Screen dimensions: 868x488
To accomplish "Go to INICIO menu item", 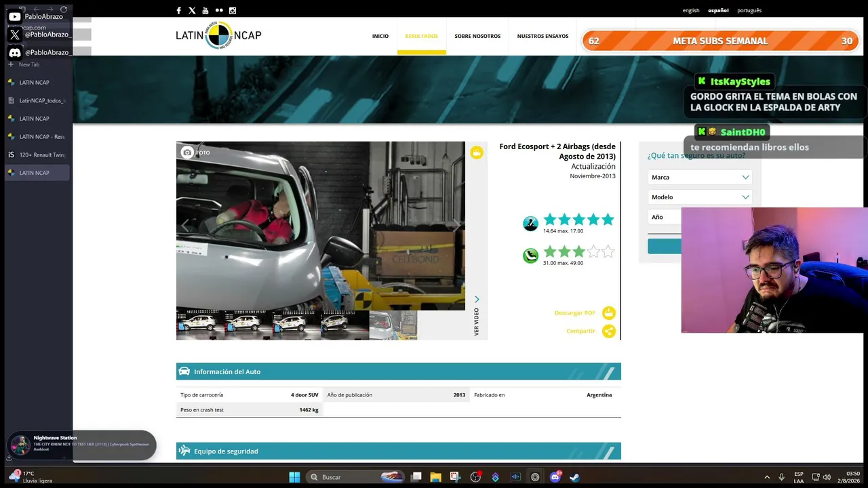I will pos(380,36).
